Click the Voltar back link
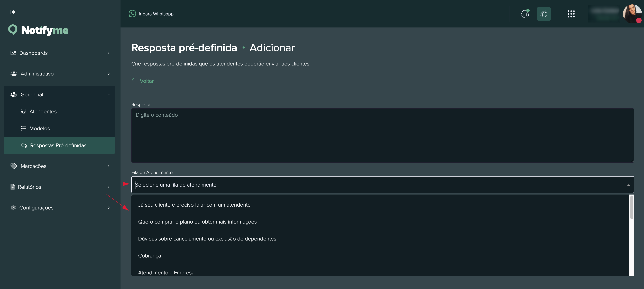 (143, 81)
